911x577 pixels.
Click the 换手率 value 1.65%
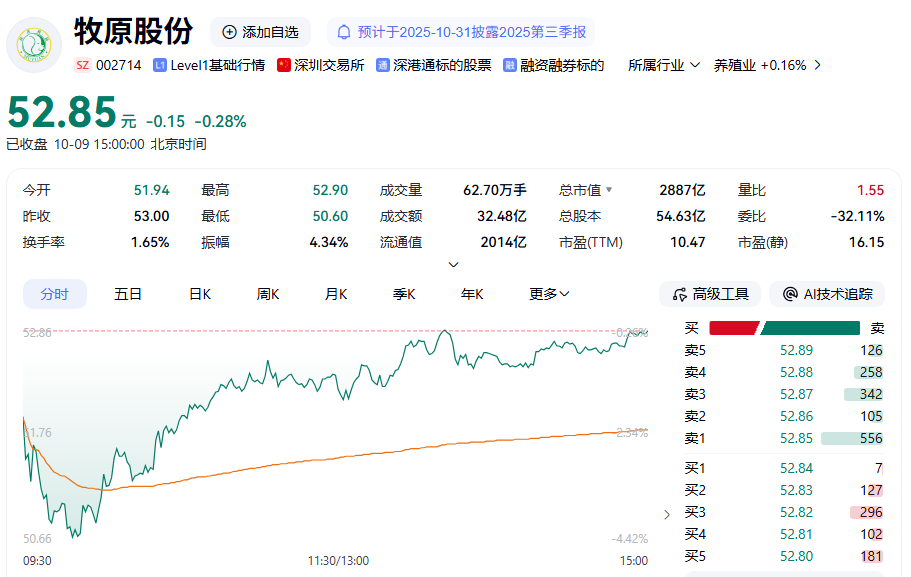(x=150, y=242)
